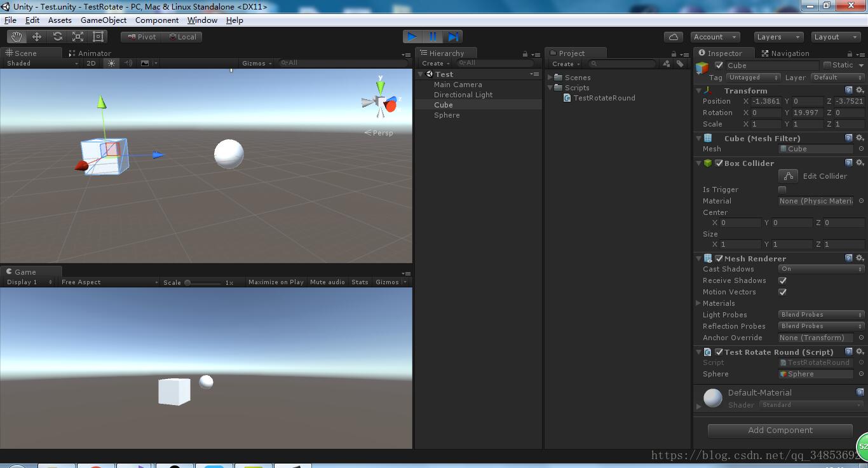Click the Pause button
Screen dimensions: 868x468
433,37
